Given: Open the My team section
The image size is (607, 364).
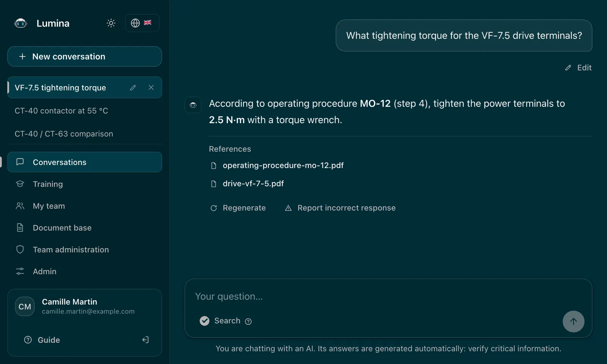Looking at the screenshot, I should (85, 206).
